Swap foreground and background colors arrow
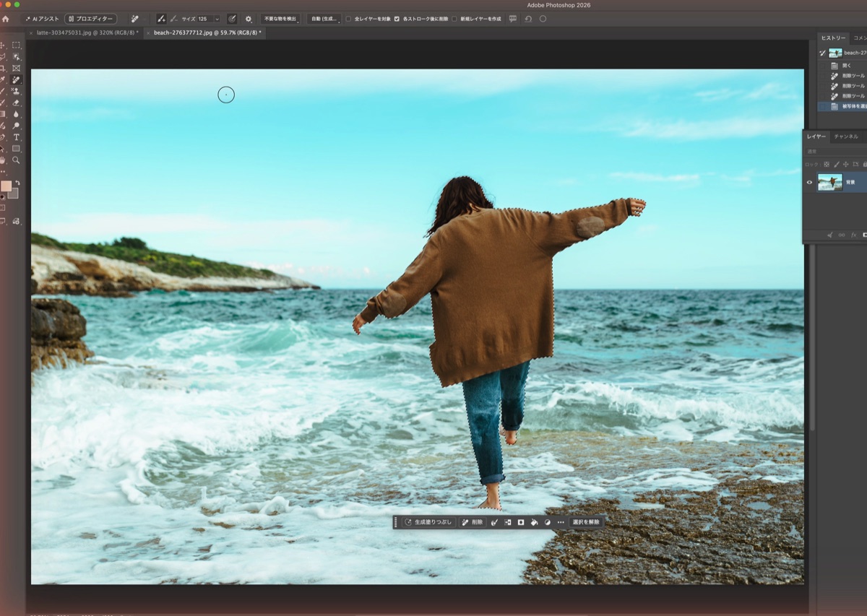 pos(17,183)
